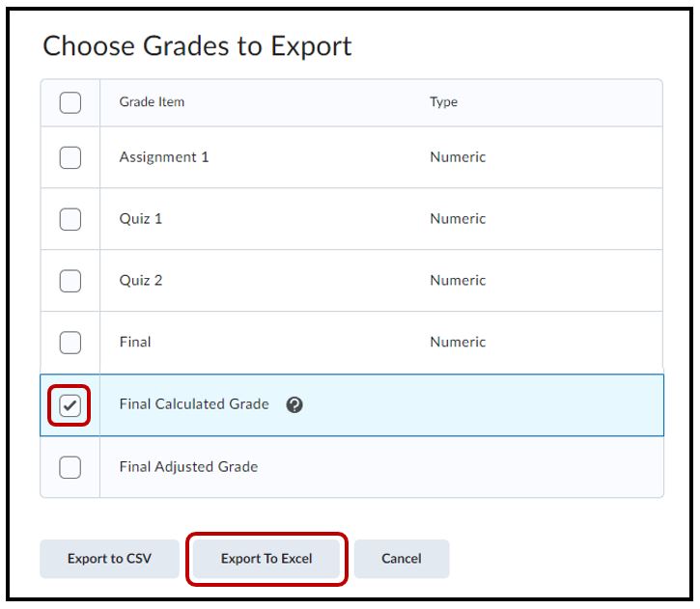Click the Export To Excel button
This screenshot has height=609, width=700.
click(266, 559)
